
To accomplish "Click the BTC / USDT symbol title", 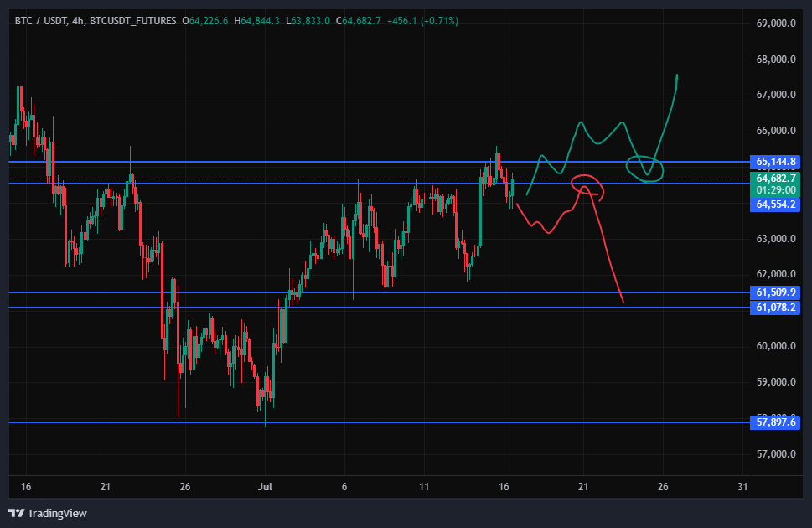I will [x=40, y=21].
